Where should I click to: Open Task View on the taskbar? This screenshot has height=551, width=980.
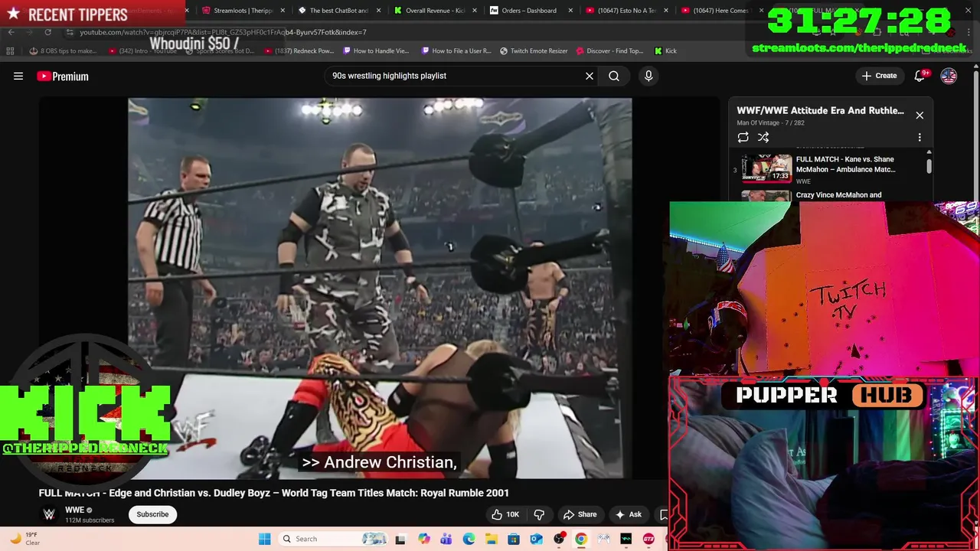tap(400, 539)
